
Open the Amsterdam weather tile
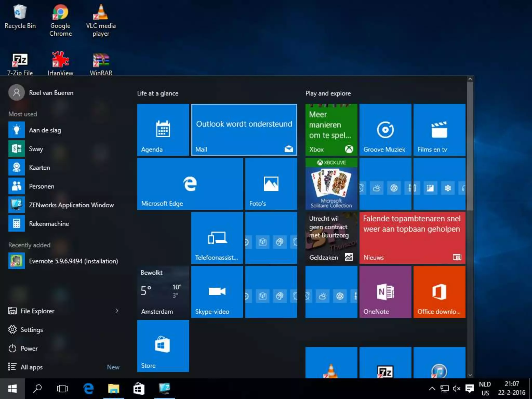click(163, 292)
